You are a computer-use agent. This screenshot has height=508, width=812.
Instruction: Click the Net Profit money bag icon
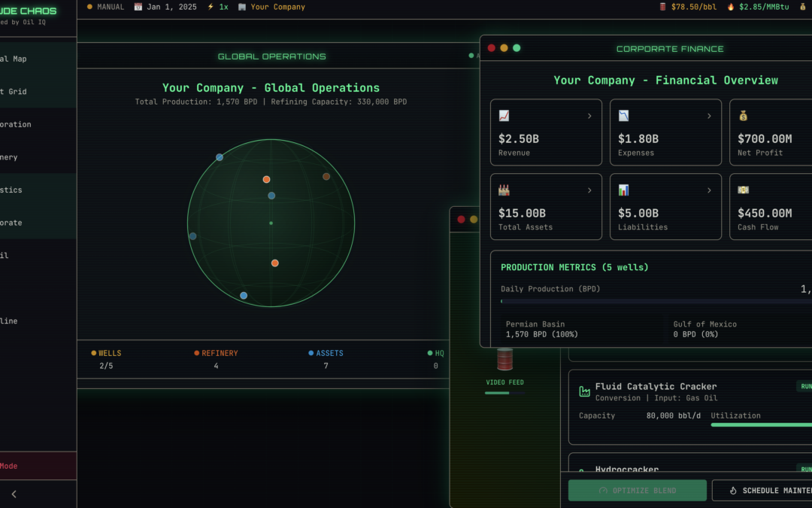pyautogui.click(x=743, y=116)
